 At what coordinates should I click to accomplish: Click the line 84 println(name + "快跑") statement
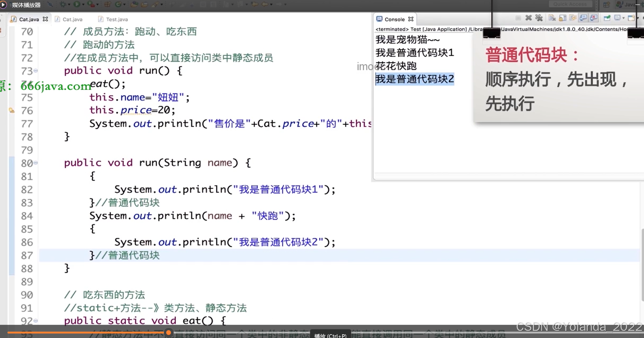click(192, 216)
